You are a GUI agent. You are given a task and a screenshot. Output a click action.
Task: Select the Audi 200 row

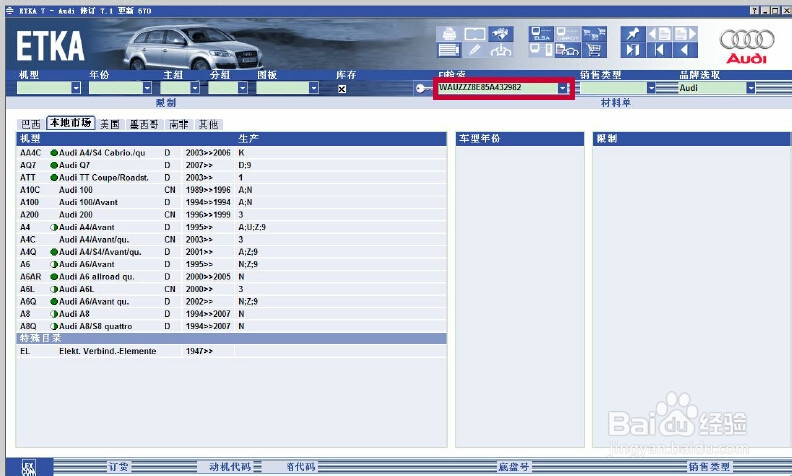(x=231, y=215)
